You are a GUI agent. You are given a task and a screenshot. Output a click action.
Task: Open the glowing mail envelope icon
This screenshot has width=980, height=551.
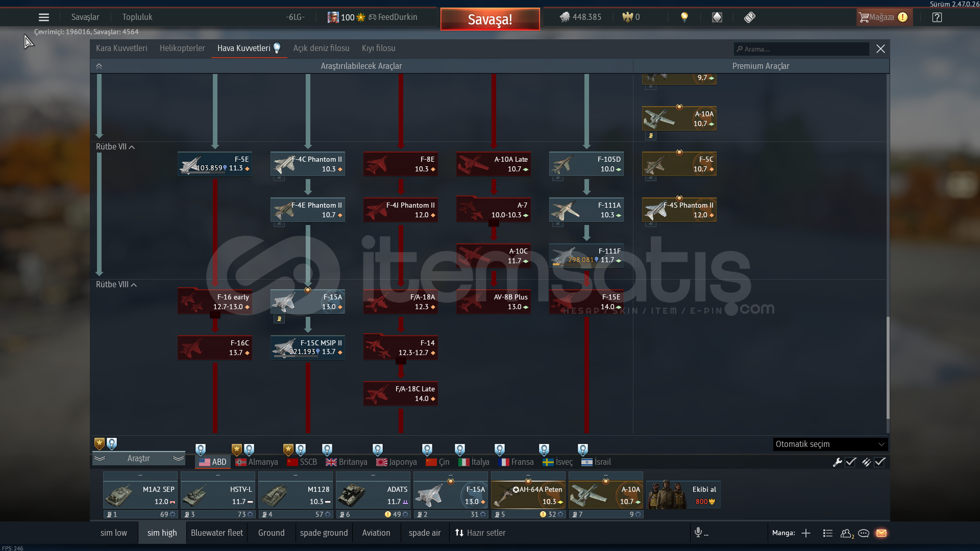click(x=881, y=533)
